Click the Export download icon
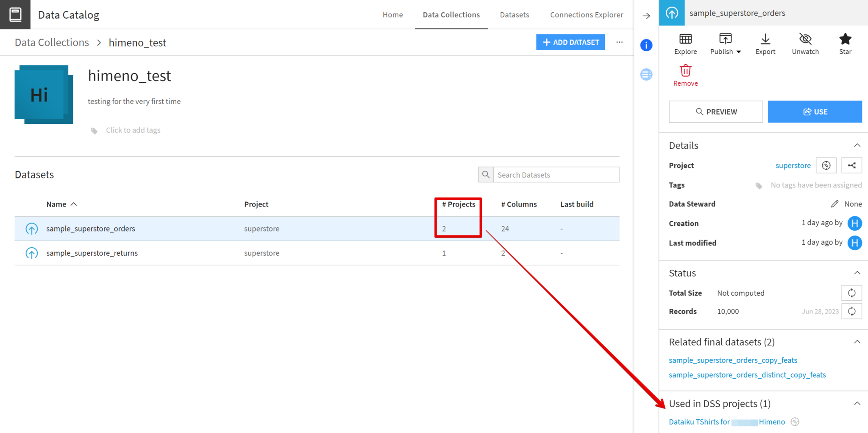 (765, 39)
